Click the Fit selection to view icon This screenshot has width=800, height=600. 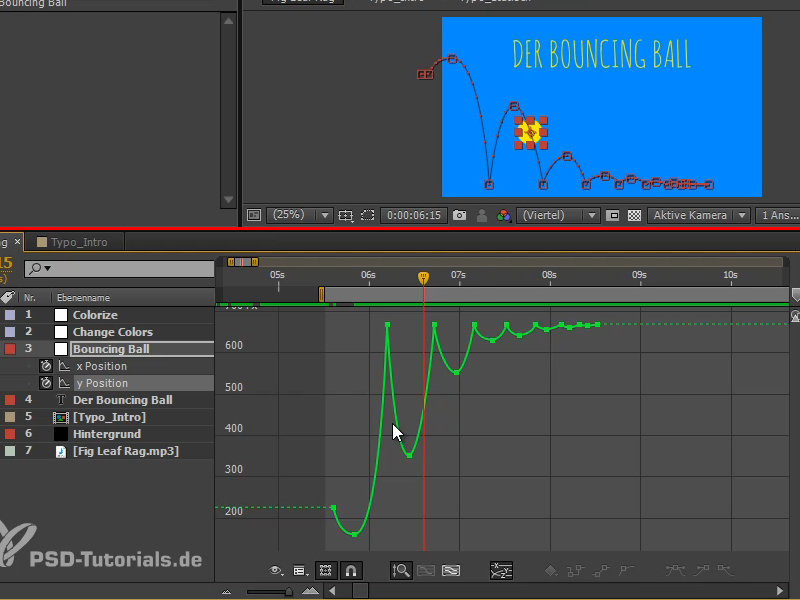tap(425, 570)
